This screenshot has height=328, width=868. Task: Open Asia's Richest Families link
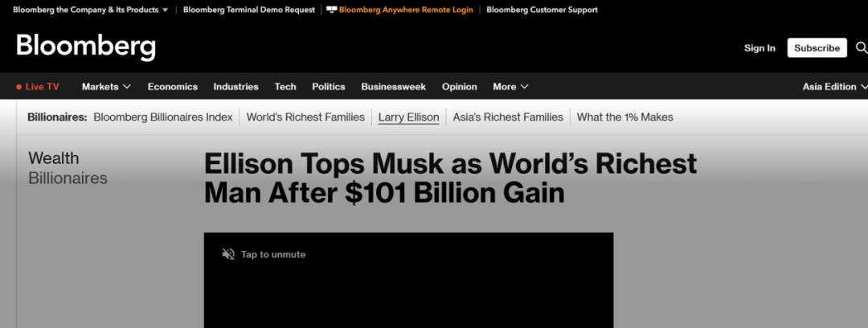508,117
